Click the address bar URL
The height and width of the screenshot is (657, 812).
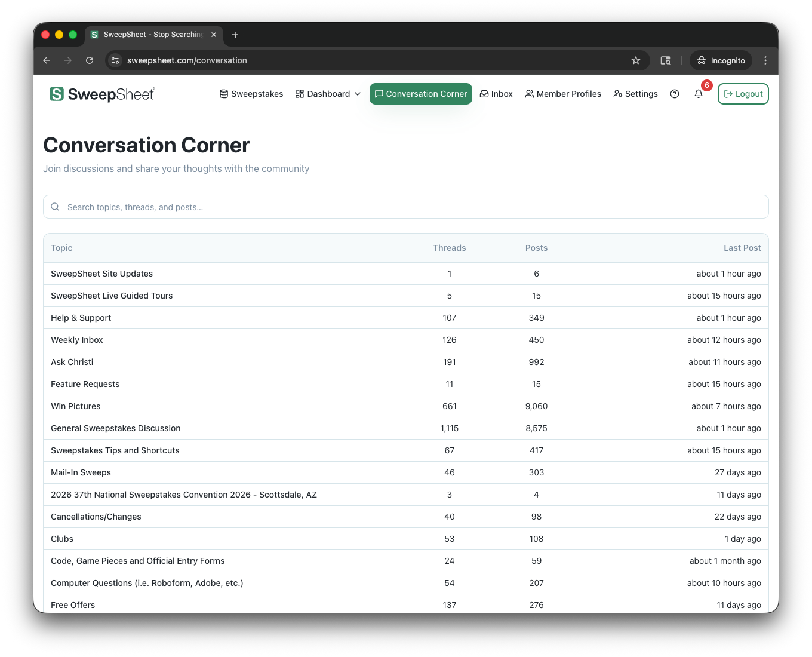[x=187, y=60]
